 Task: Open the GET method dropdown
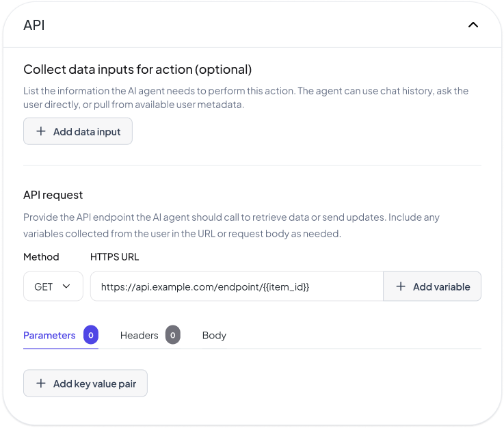[x=53, y=286]
